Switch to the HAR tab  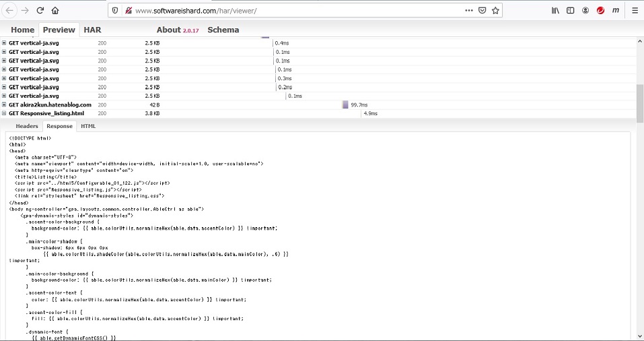click(x=92, y=30)
